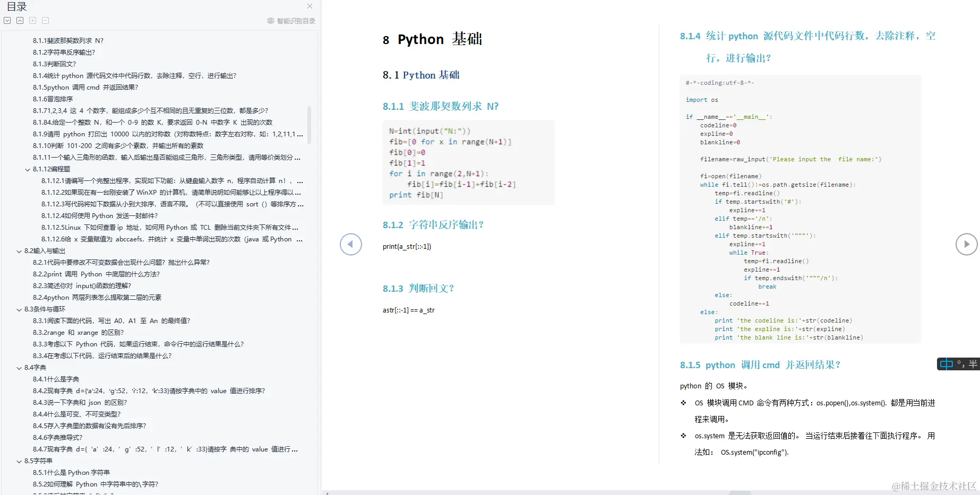
Task: Select outline entry 8.1.4统计 python 源代码文件中代码行数
Action: coord(134,76)
